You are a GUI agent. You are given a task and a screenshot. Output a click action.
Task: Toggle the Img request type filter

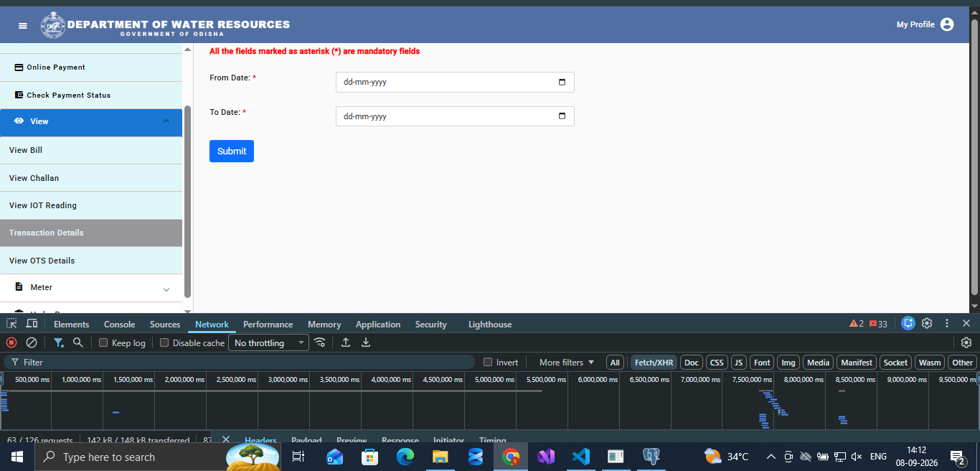pos(788,363)
